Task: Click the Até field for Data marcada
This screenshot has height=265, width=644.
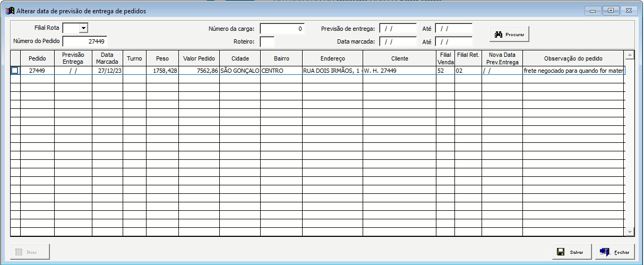Action: [x=453, y=41]
